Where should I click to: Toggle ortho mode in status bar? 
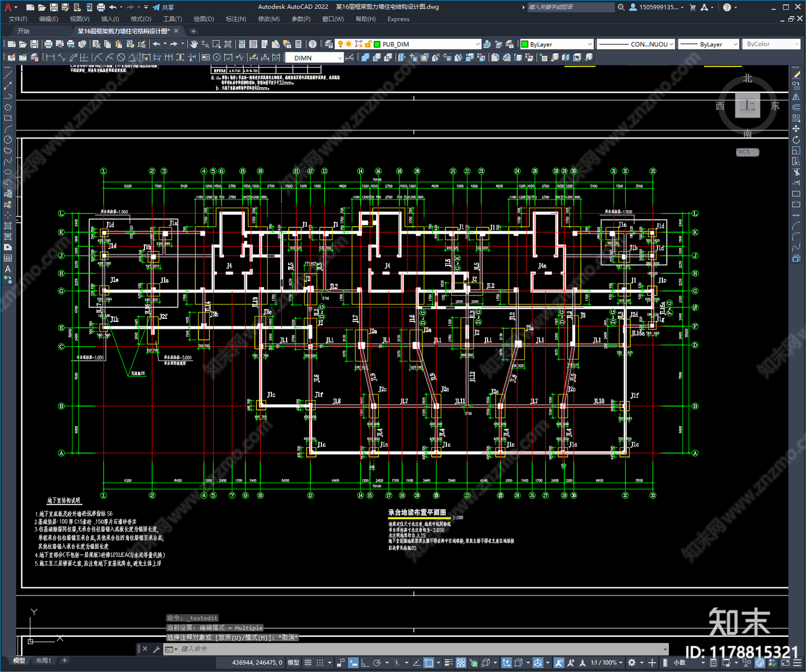pyautogui.click(x=364, y=662)
